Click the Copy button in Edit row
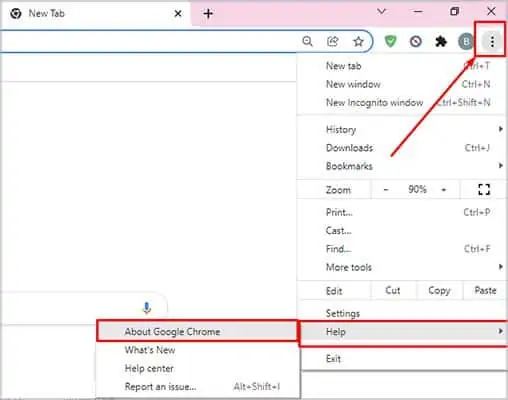The image size is (508, 400). tap(439, 291)
